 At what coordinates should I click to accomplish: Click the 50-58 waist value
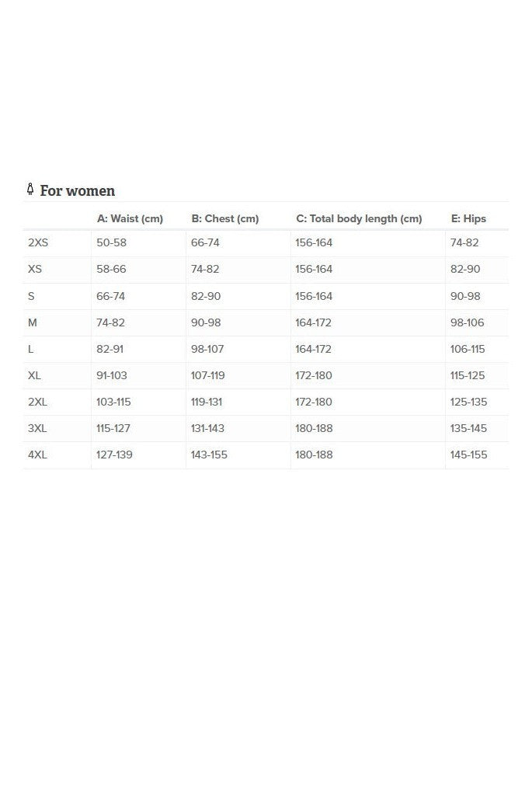pyautogui.click(x=111, y=242)
